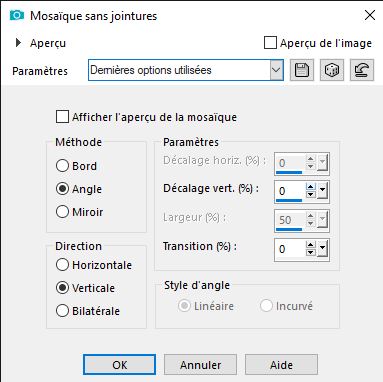Decrease Transition value with down arrow
The height and width of the screenshot is (382, 383).
pos(311,252)
